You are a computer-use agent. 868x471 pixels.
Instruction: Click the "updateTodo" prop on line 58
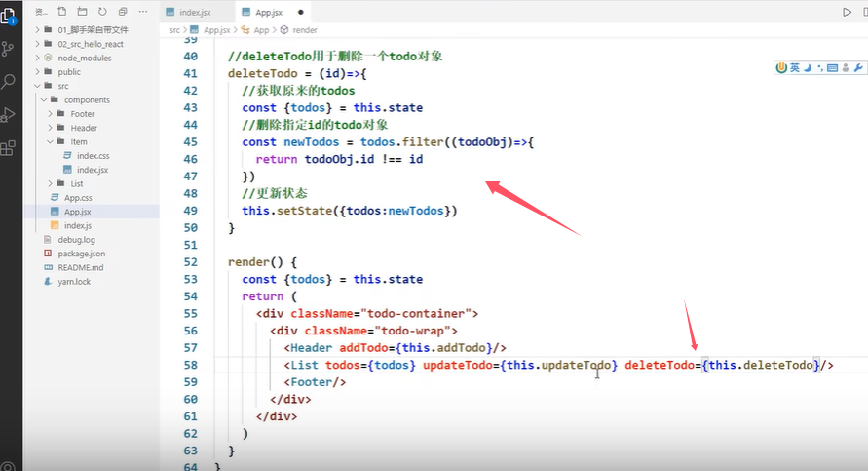coord(457,365)
